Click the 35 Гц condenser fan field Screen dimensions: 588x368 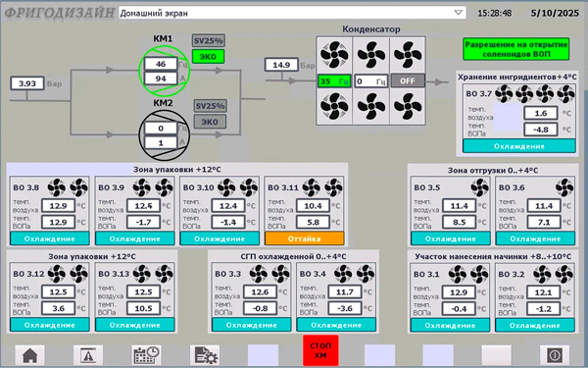(x=334, y=80)
